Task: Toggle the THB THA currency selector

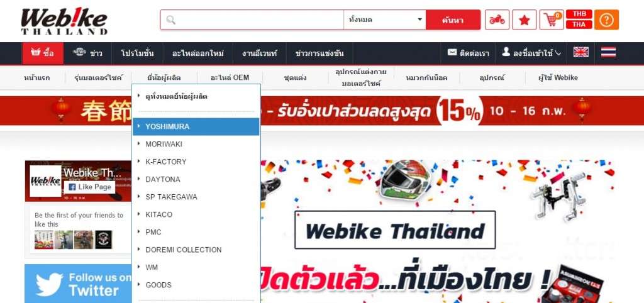Action: pyautogui.click(x=579, y=19)
